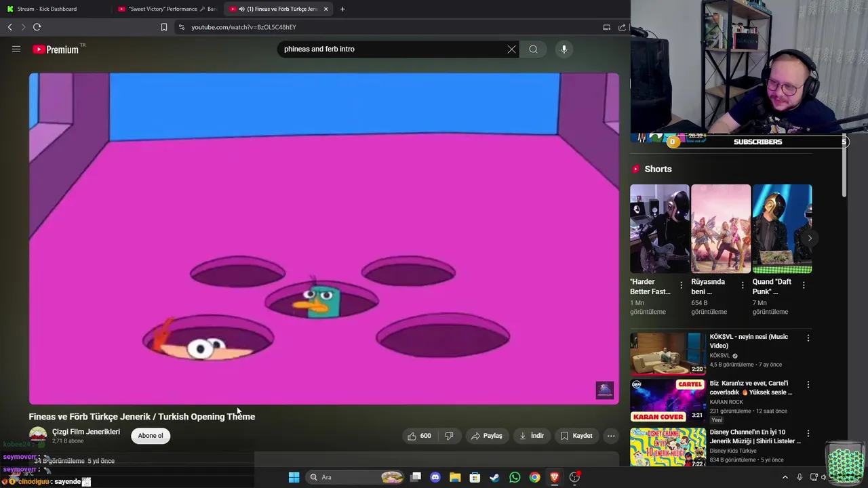This screenshot has width=868, height=488.
Task: Click channel watermark in video corner
Action: click(x=604, y=390)
